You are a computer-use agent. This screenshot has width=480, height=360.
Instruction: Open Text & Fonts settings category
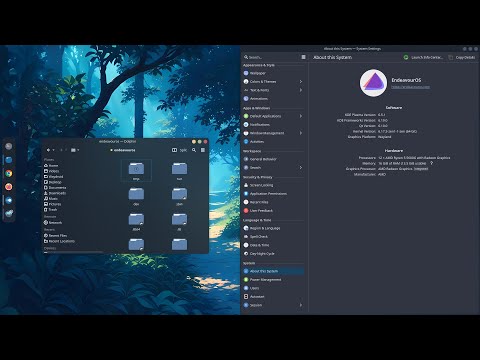pos(273,90)
